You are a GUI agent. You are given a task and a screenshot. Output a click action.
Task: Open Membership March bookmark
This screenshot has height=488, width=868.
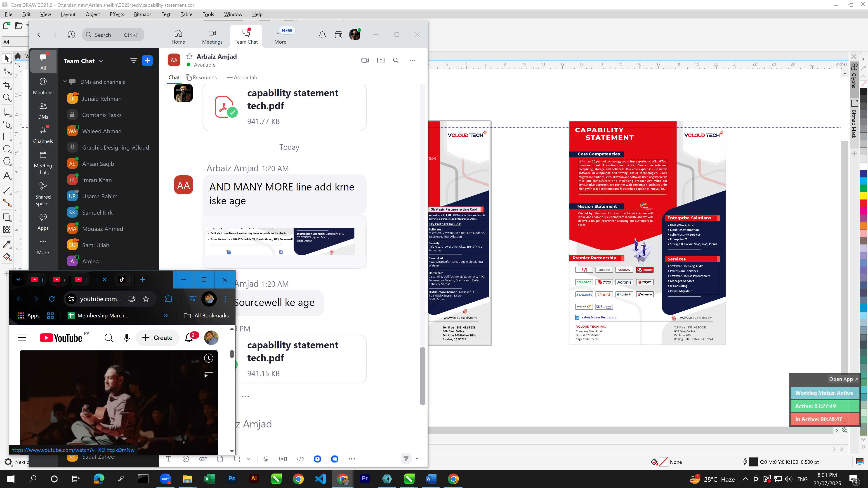click(98, 316)
